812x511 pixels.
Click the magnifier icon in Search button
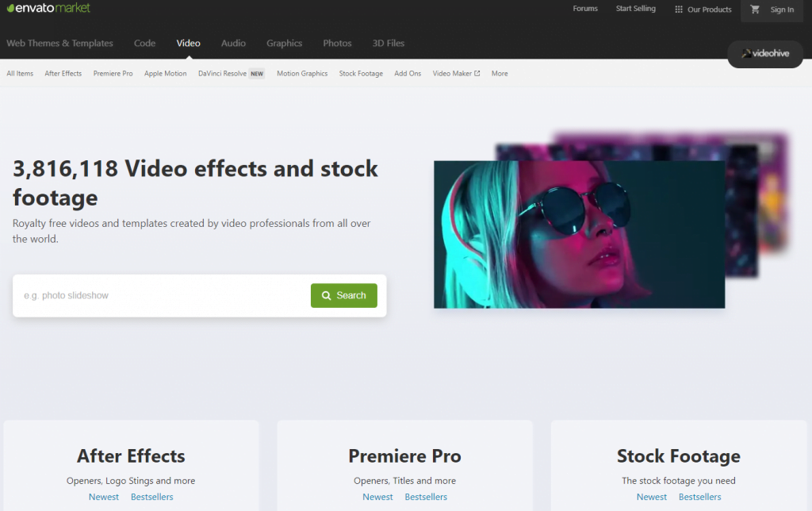click(326, 295)
